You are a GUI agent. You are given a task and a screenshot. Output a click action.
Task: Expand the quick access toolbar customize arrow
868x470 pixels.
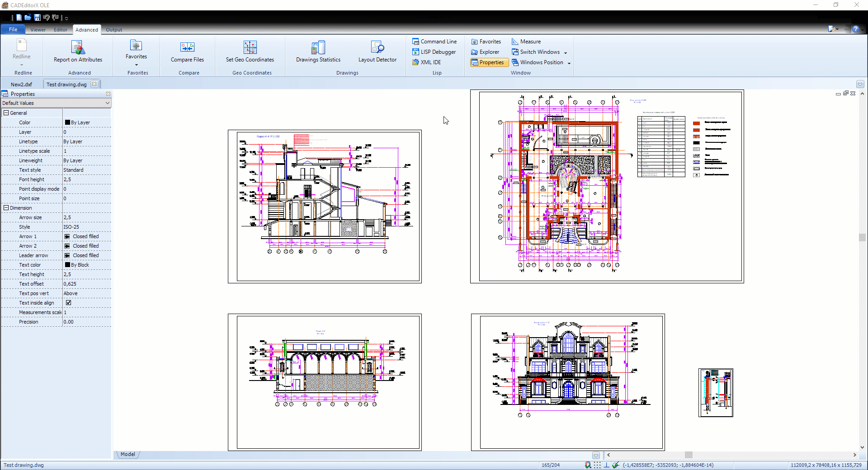[x=66, y=18]
